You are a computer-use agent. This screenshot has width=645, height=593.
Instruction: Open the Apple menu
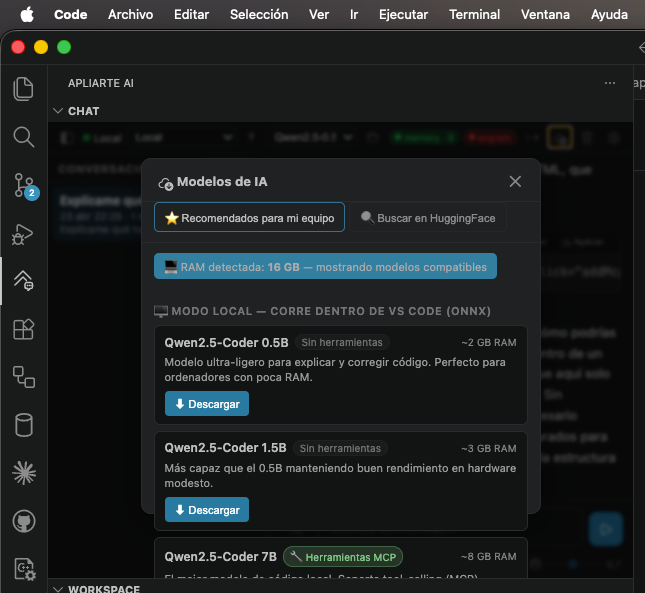click(27, 15)
